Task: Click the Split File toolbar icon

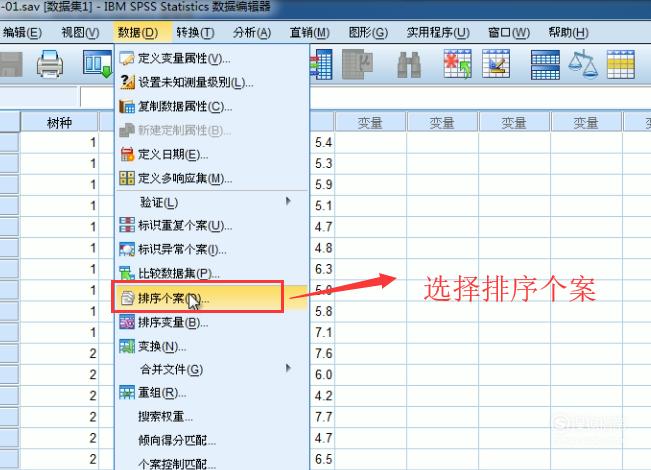Action: pos(545,64)
